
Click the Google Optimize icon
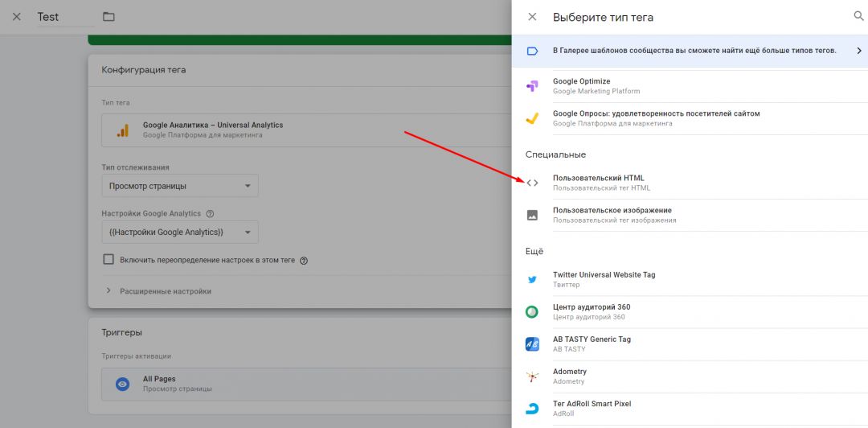[532, 86]
